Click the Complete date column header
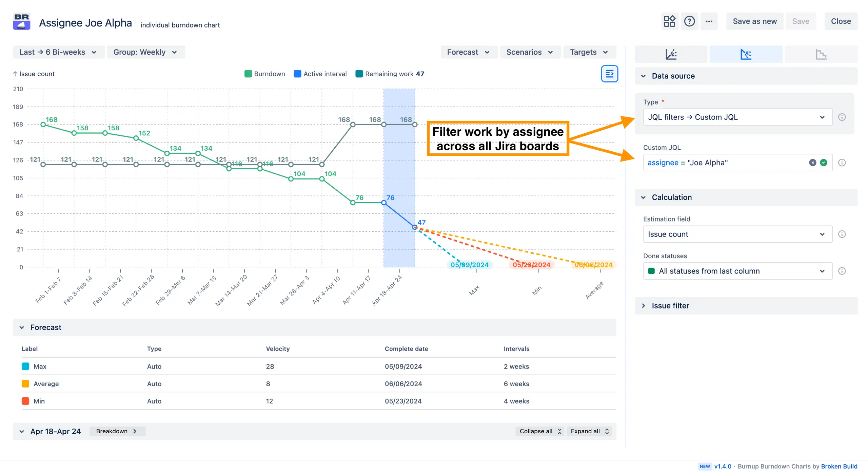The height and width of the screenshot is (472, 868). point(406,348)
